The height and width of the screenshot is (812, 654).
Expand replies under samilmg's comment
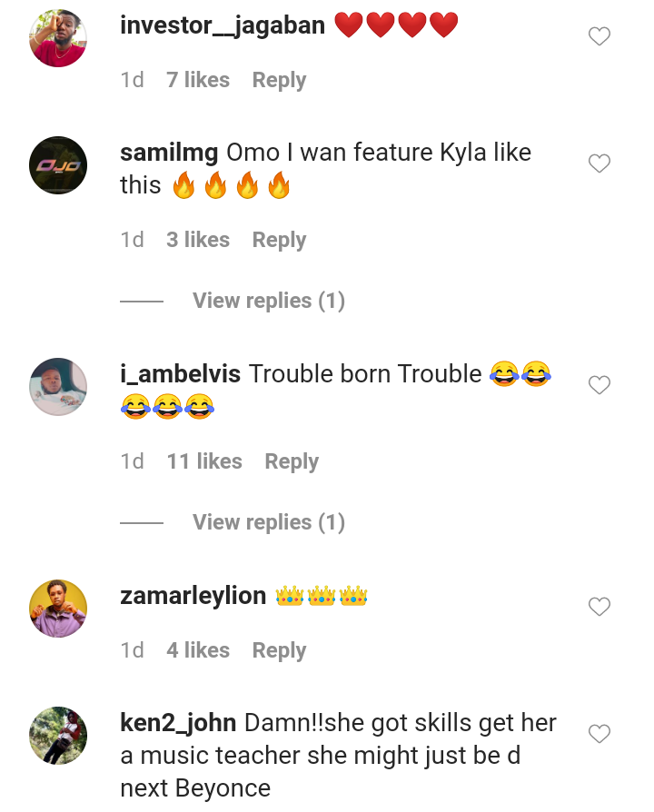point(268,301)
